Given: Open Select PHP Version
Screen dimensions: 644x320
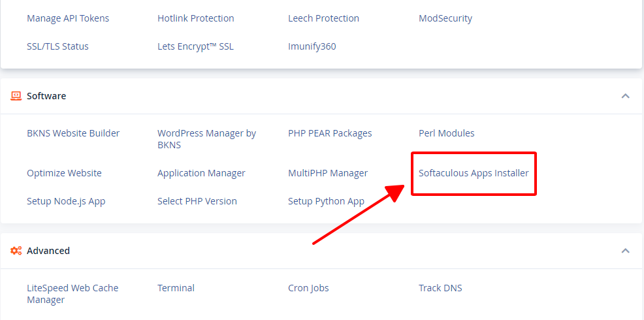Looking at the screenshot, I should coord(197,201).
